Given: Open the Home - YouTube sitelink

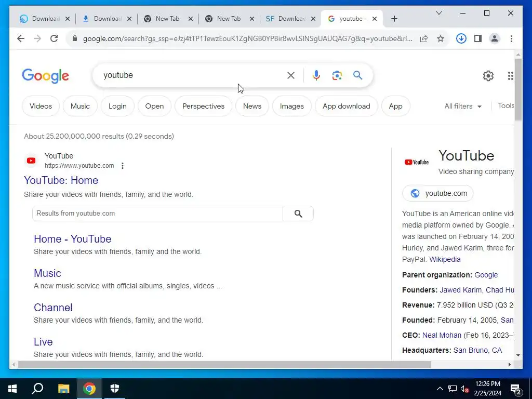Looking at the screenshot, I should click(73, 239).
